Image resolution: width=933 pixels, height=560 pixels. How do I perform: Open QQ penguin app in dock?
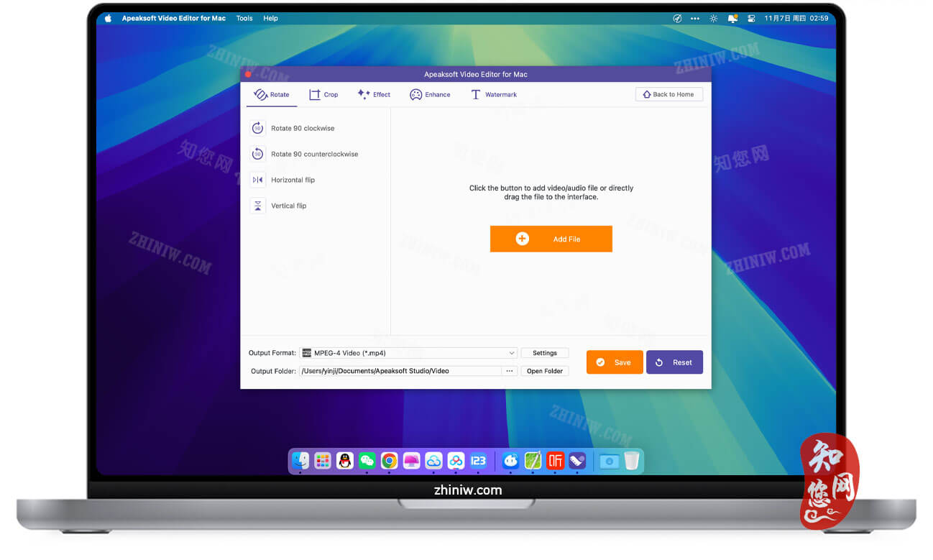click(x=345, y=461)
